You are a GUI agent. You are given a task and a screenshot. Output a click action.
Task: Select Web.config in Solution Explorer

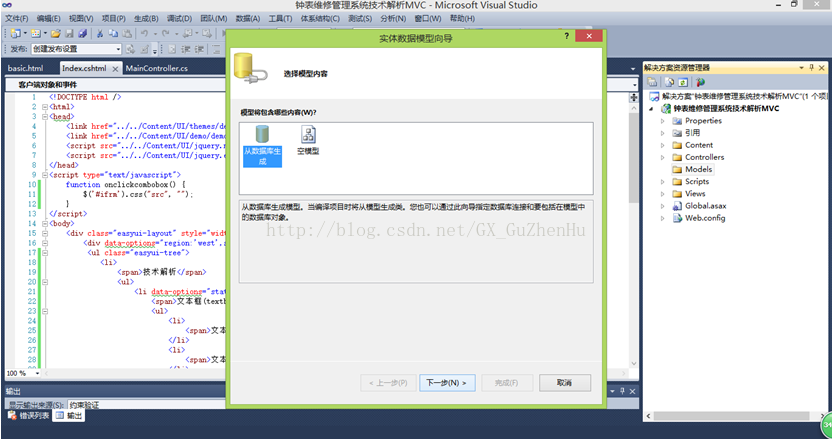pos(705,218)
